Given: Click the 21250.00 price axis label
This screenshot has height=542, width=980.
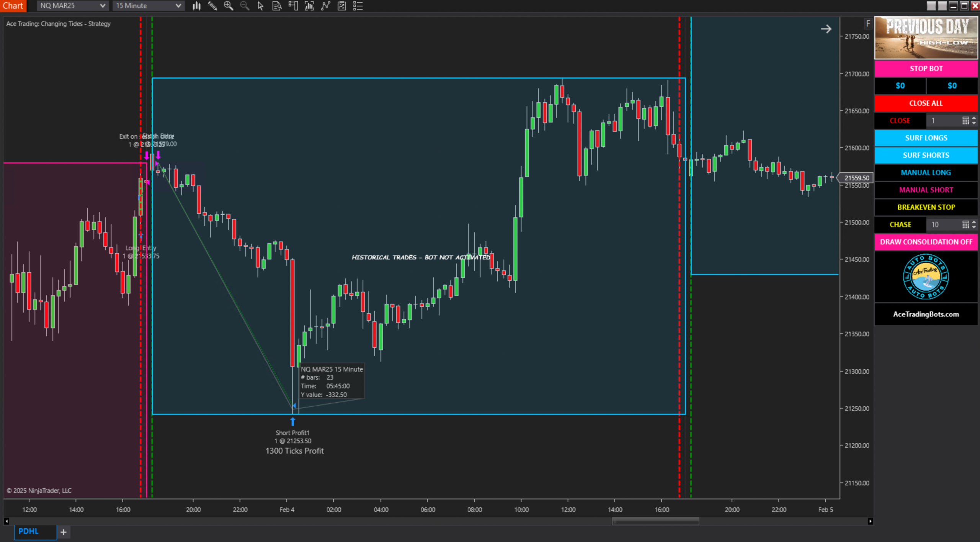Looking at the screenshot, I should tap(857, 408).
